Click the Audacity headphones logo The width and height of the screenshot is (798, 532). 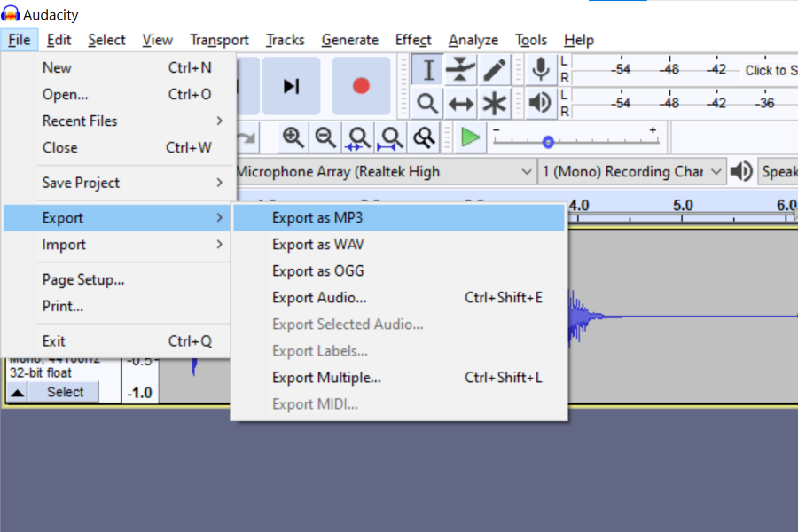(11, 14)
